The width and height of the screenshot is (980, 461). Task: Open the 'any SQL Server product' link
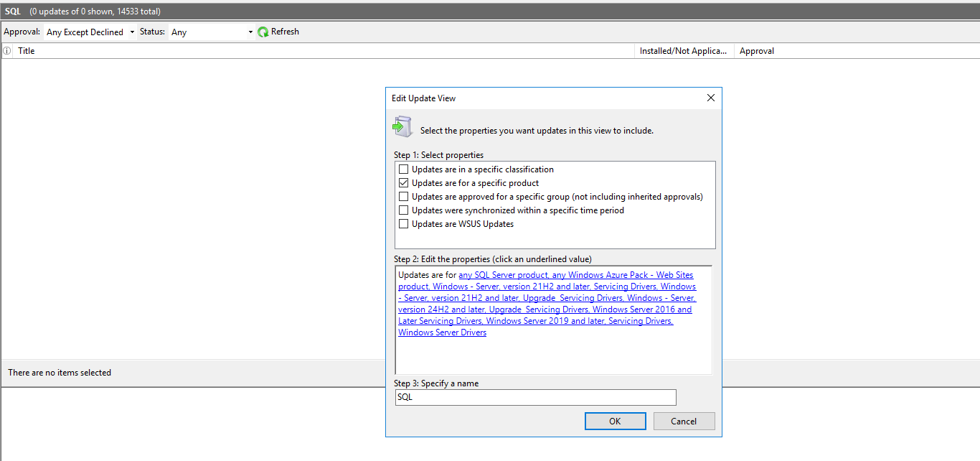point(504,275)
